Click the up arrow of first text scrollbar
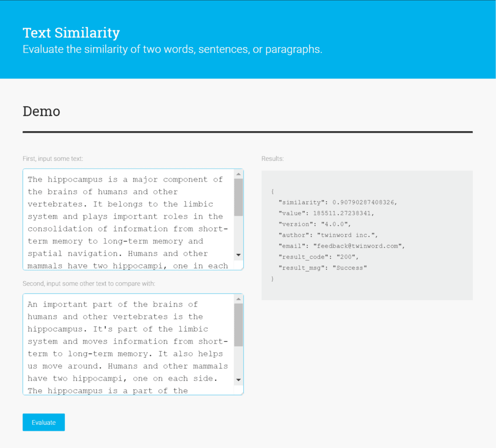The height and width of the screenshot is (448, 496). click(238, 174)
